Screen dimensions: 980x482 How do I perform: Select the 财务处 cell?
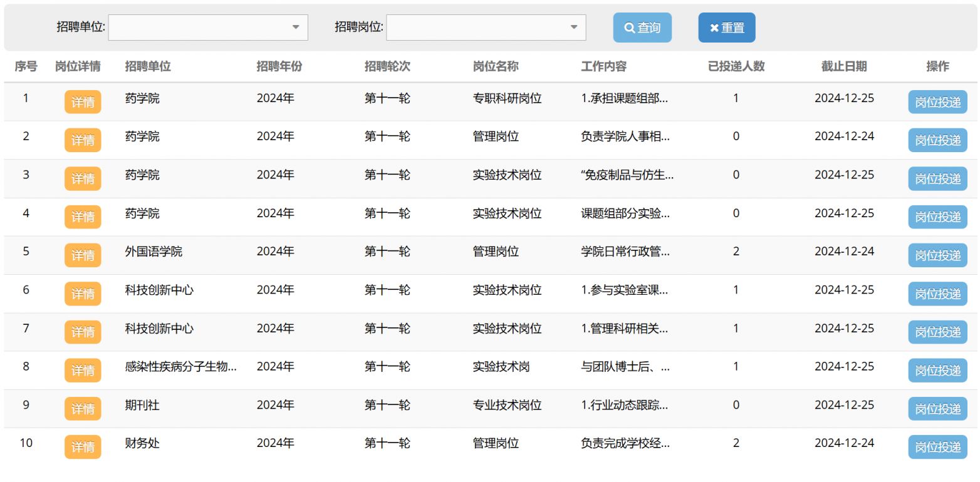[x=142, y=443]
